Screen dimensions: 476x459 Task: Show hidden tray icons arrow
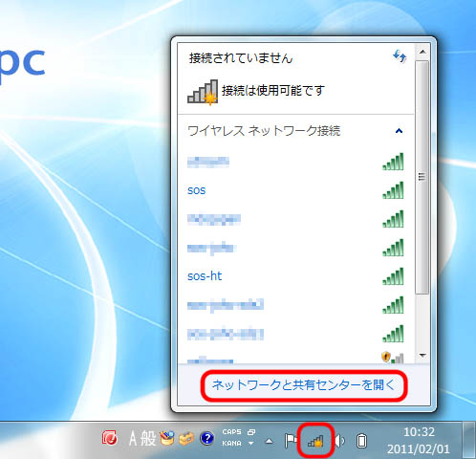click(270, 442)
